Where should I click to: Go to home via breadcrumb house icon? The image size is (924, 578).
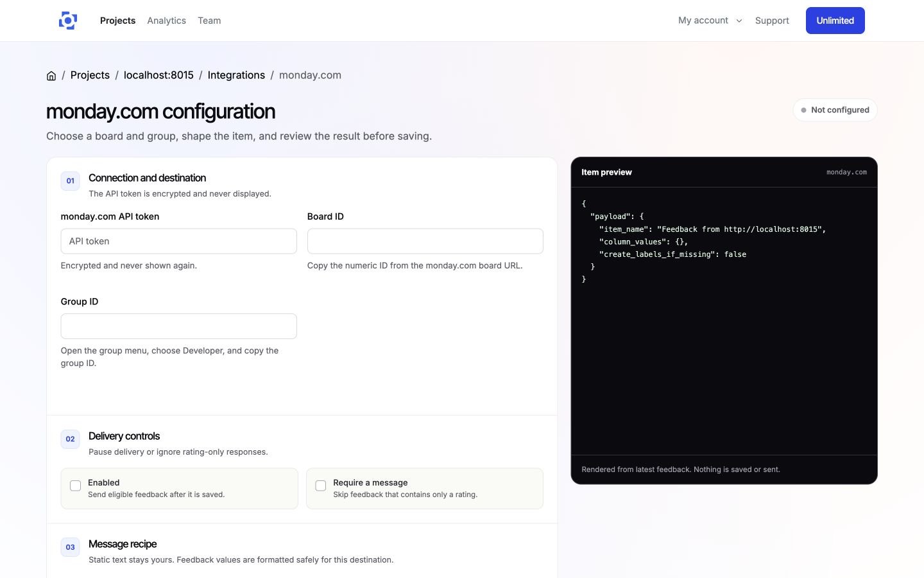click(x=51, y=76)
